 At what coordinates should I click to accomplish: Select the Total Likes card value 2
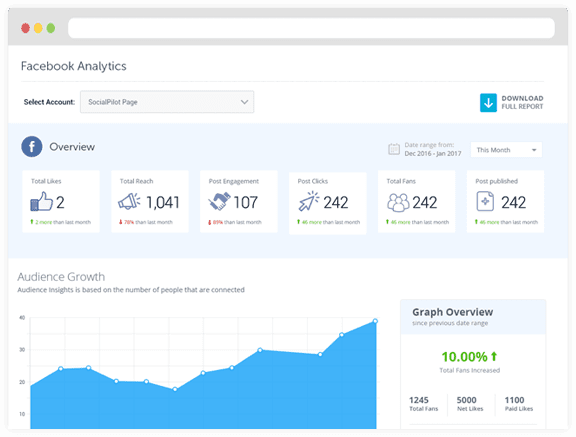[60, 202]
